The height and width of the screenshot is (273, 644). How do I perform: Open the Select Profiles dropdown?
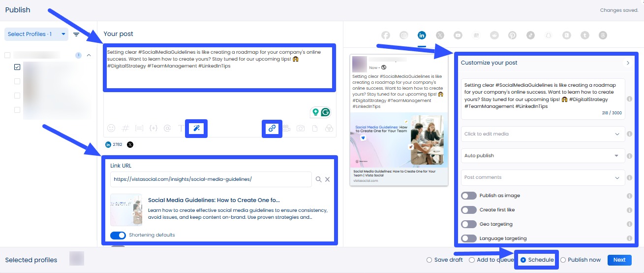(x=36, y=34)
